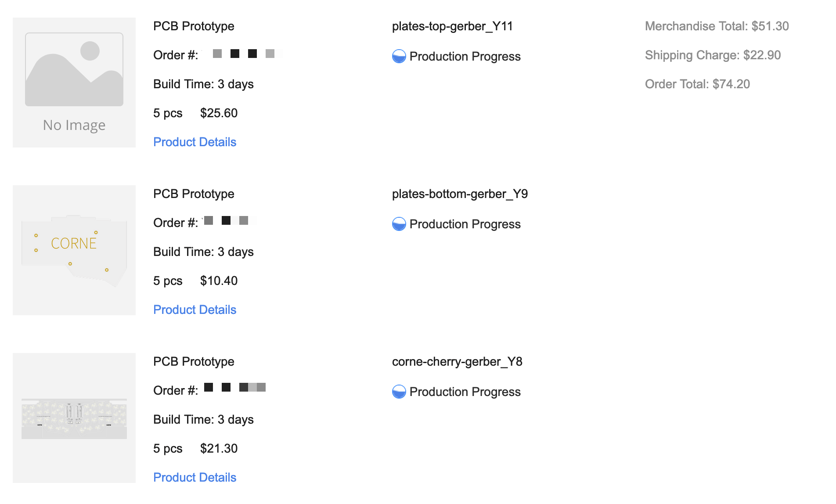Open Production Progress for corne-cherry-gerber_Y8

coord(465,392)
